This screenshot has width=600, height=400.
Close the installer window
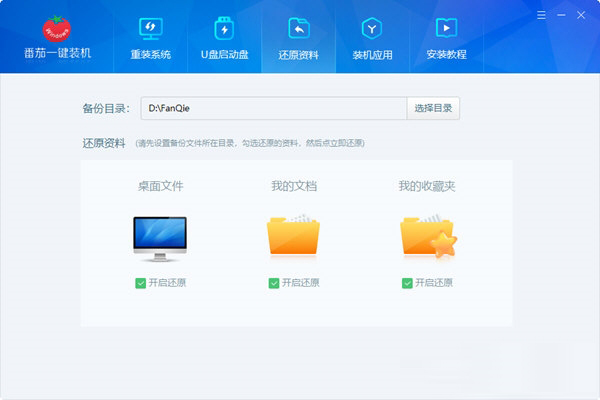[581, 17]
